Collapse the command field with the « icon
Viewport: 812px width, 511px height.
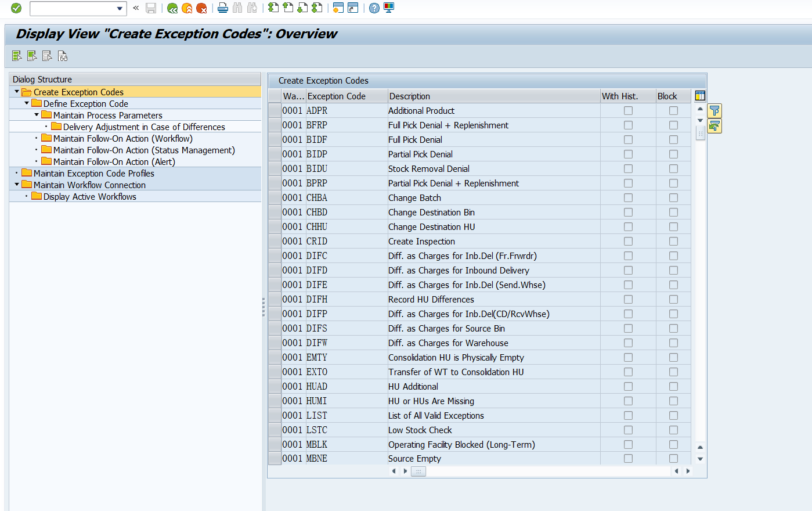pos(136,8)
